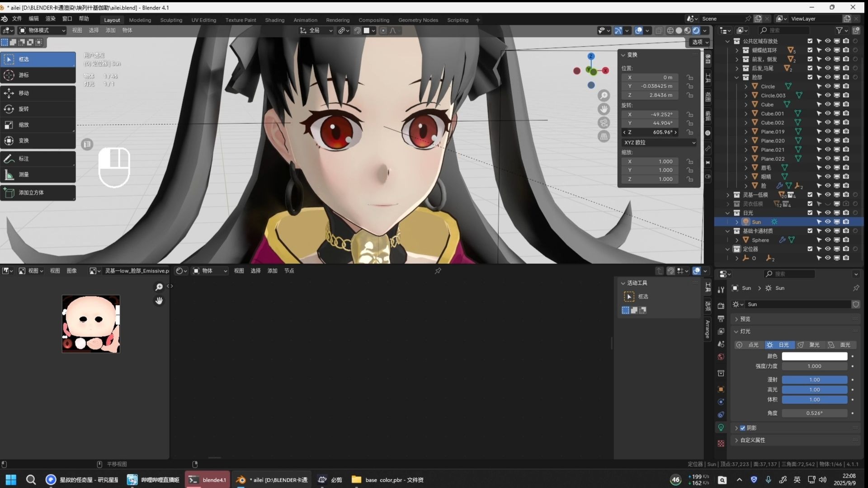Uncheck the 日光 collection checkbox
This screenshot has width=868, height=488.
click(810, 213)
